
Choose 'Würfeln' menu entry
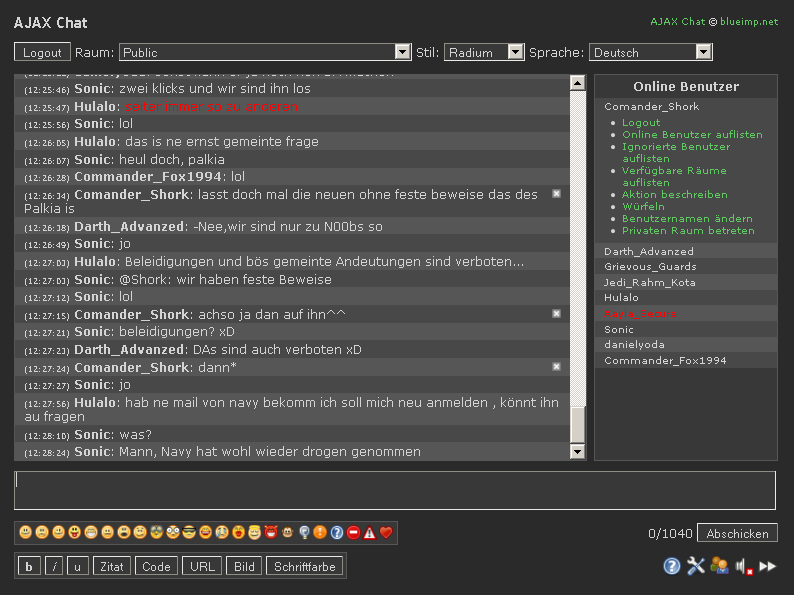[643, 207]
